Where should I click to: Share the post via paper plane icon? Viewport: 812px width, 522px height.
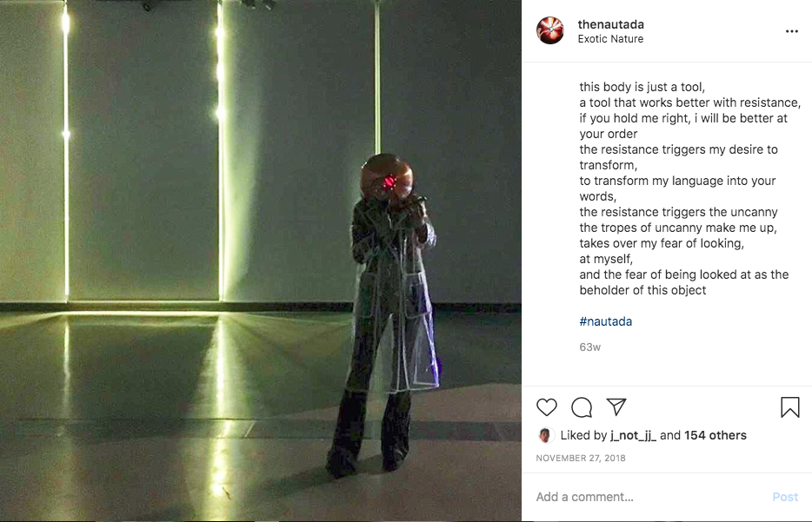[x=616, y=406]
